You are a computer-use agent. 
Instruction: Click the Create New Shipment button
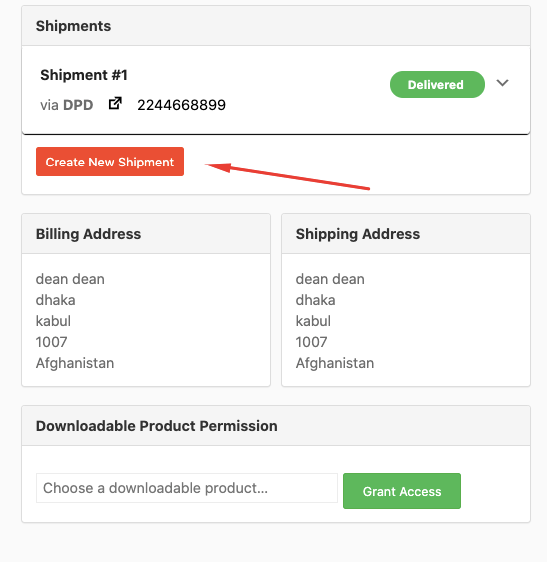pos(110,162)
